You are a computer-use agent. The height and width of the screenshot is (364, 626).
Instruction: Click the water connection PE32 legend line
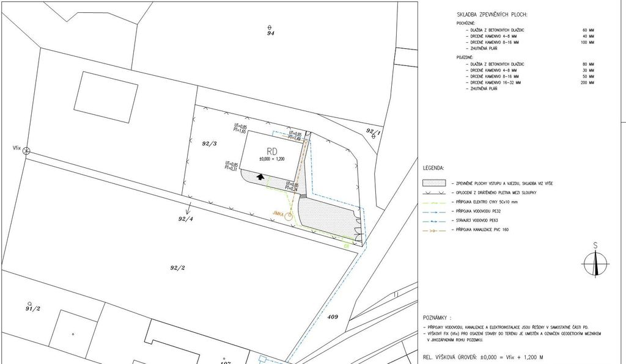433,211
